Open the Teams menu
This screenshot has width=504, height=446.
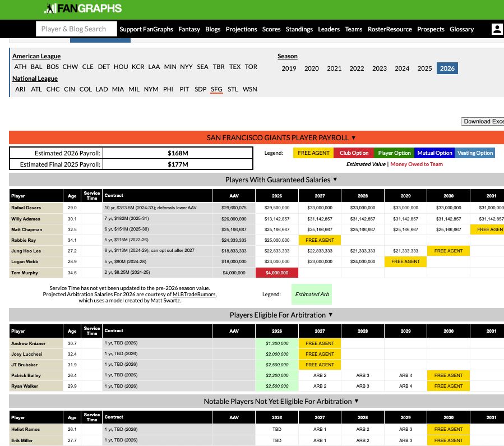click(354, 29)
